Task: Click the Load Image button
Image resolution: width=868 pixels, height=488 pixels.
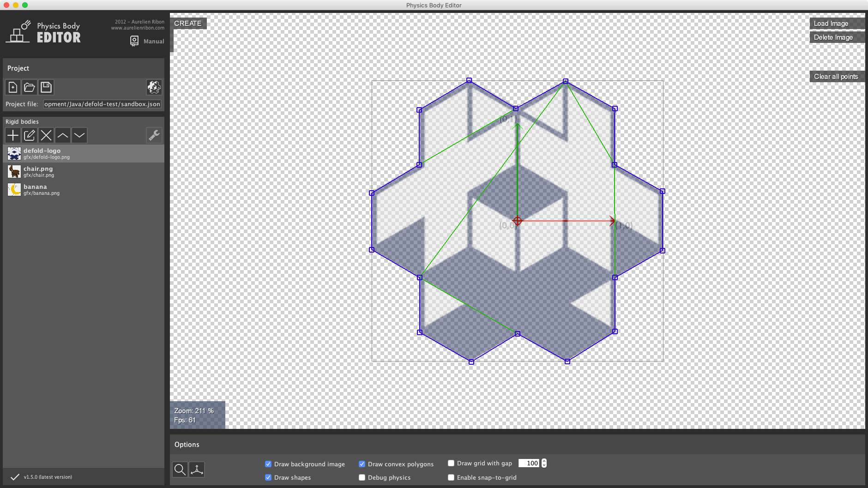Action: (x=837, y=24)
